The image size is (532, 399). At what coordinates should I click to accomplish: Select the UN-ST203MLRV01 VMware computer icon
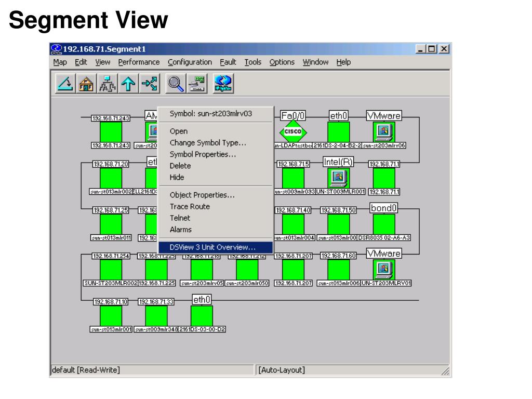click(x=384, y=270)
